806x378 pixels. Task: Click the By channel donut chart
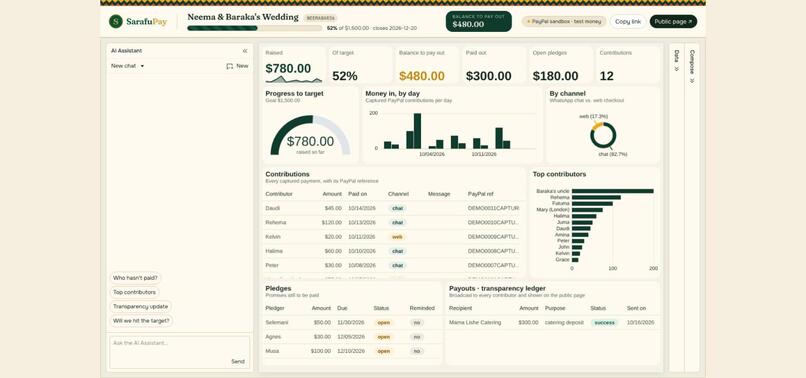603,135
